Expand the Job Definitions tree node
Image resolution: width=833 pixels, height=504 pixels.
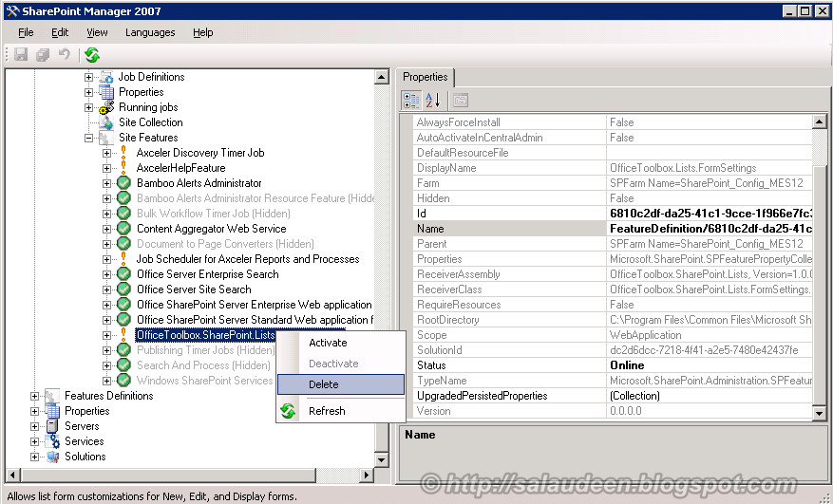(88, 77)
